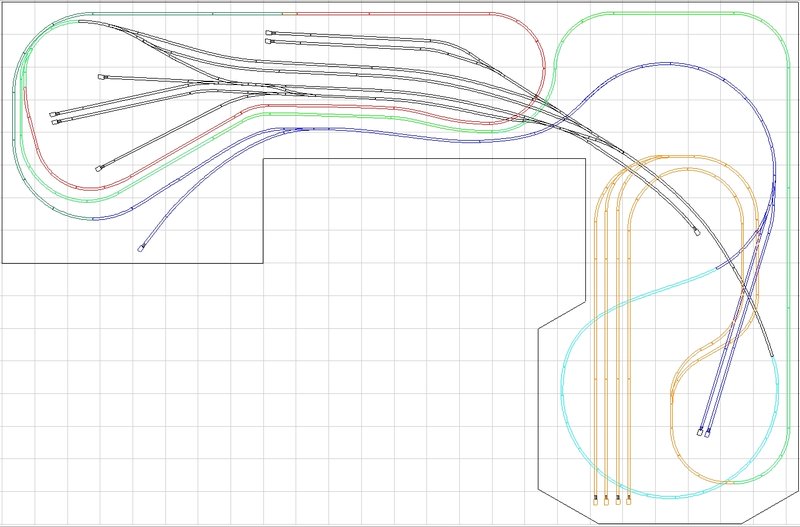Select the right buffer of the two blue stub tracks
This screenshot has height=527, width=800.
(708, 434)
